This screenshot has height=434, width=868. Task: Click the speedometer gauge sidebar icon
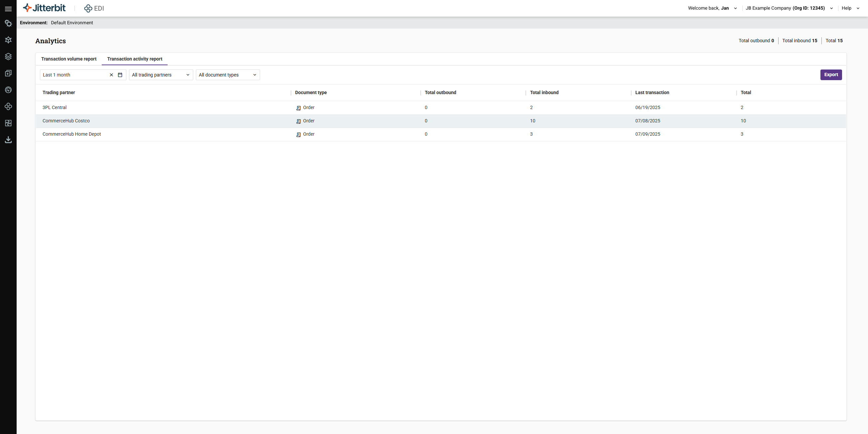8,90
